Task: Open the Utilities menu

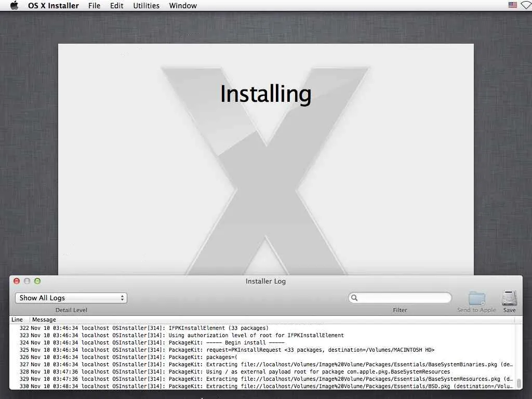Action: point(146,6)
